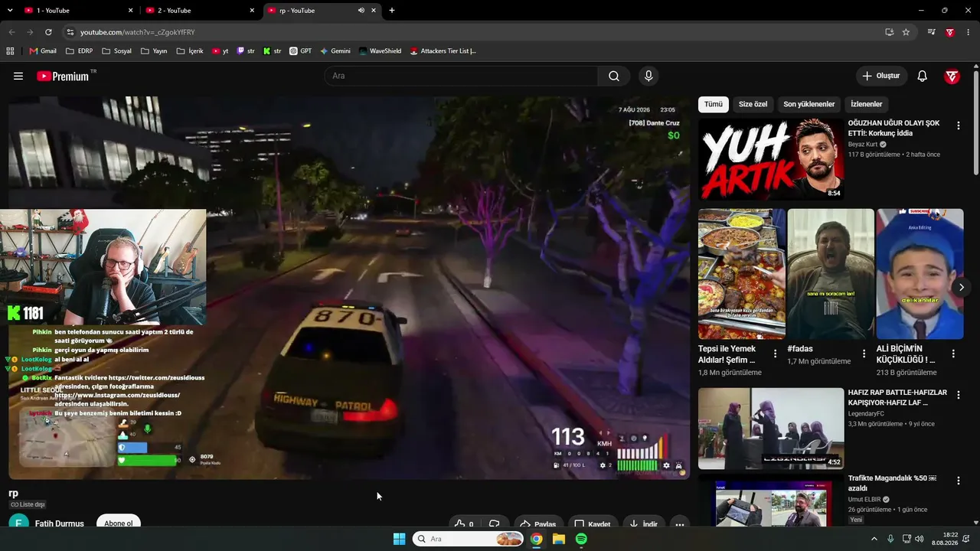This screenshot has height=551, width=980.
Task: Select the Son yüklenenler filter chip
Action: (x=809, y=104)
